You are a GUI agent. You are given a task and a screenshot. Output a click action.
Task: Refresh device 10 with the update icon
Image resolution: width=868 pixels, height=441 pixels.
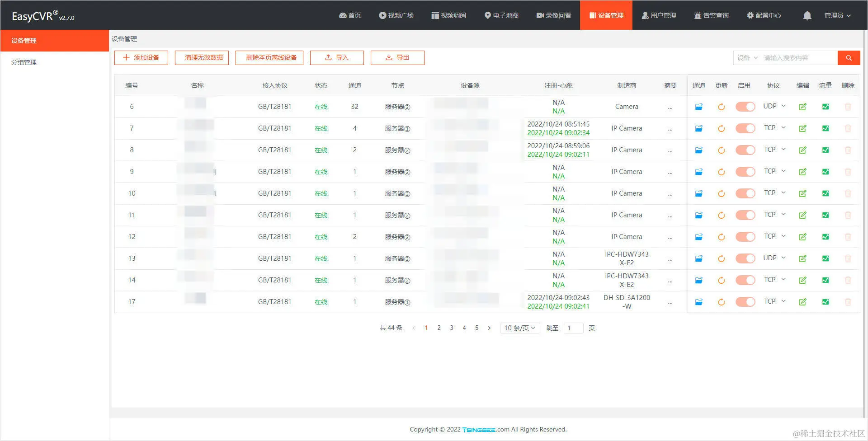[721, 193]
